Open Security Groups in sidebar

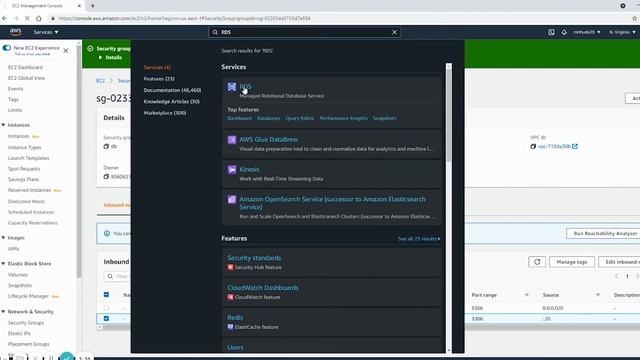tap(26, 322)
